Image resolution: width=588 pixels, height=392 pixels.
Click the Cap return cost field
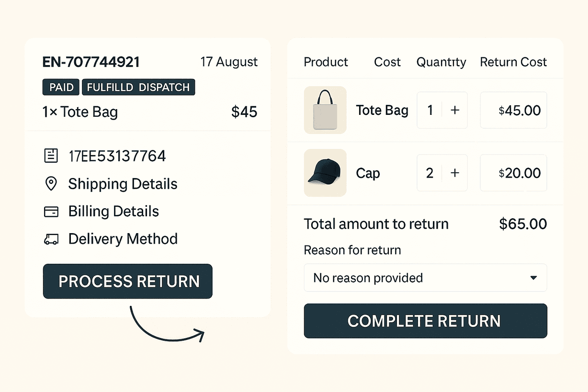click(x=513, y=173)
